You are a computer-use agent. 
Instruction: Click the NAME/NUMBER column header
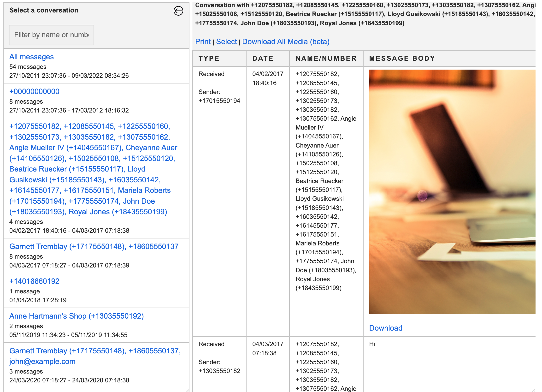(x=326, y=59)
